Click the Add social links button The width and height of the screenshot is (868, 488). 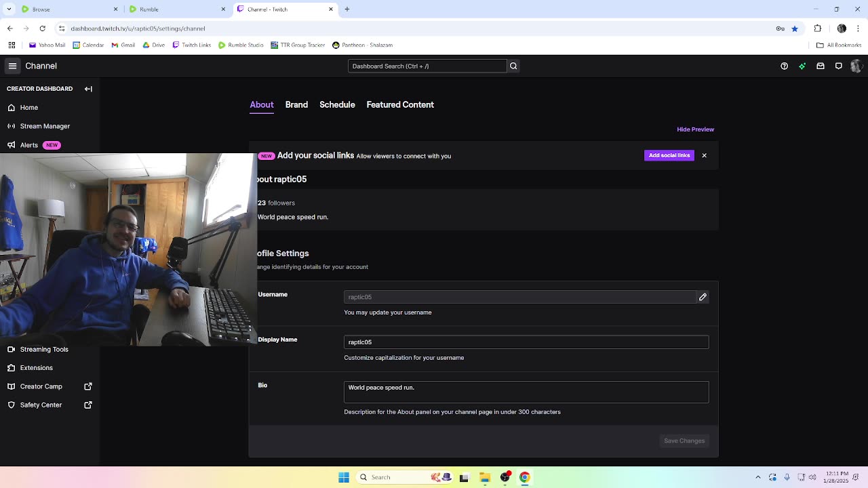669,156
